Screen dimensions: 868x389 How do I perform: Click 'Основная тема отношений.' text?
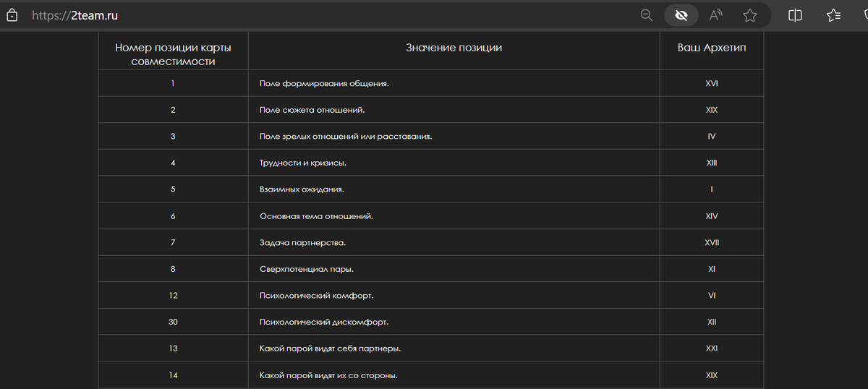[316, 216]
